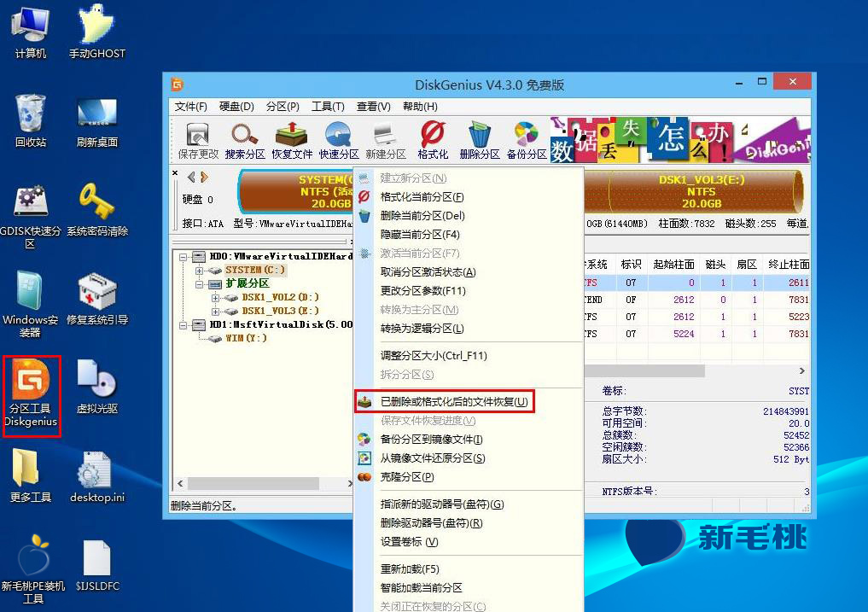This screenshot has height=612, width=868.
Task: Select the 分区工具 Diskgenius desktop shortcut
Action: pyautogui.click(x=31, y=393)
